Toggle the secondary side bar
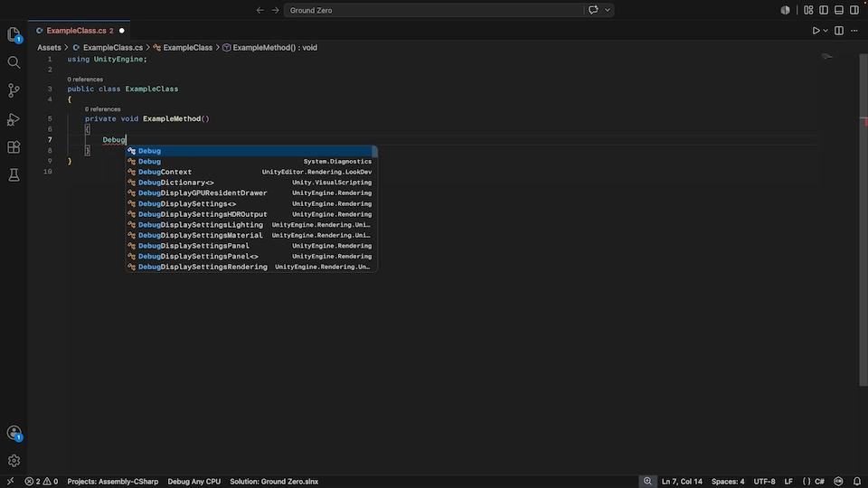868x488 pixels. coord(854,10)
